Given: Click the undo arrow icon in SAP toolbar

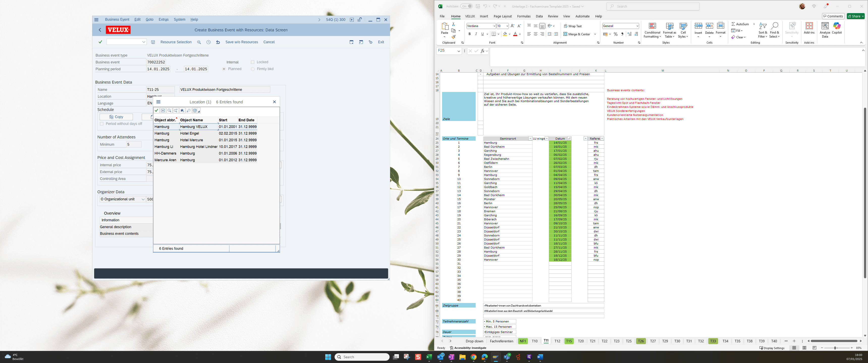Looking at the screenshot, I should coord(218,42).
